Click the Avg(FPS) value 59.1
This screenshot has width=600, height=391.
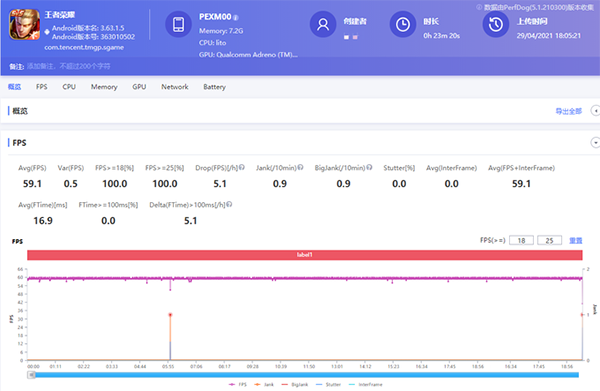point(32,184)
